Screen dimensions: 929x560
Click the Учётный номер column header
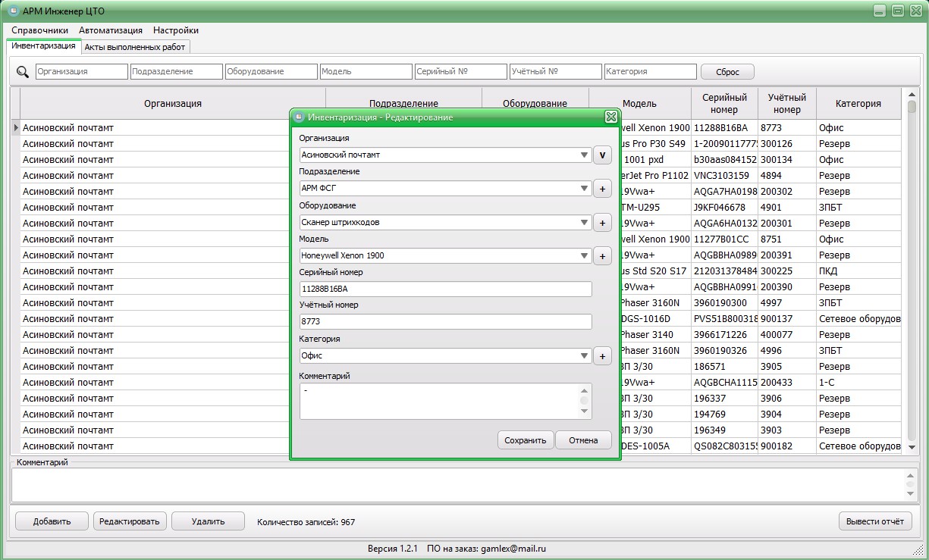(787, 104)
